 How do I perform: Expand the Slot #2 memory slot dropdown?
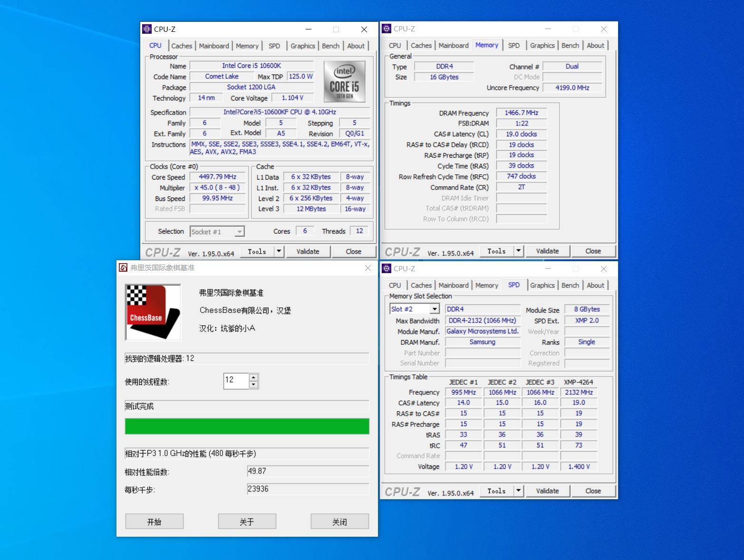[435, 309]
